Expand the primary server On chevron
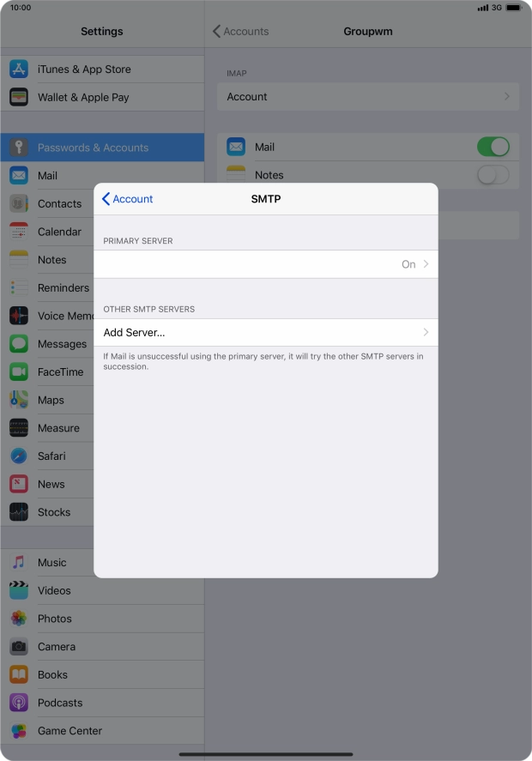The image size is (532, 761). coord(426,264)
